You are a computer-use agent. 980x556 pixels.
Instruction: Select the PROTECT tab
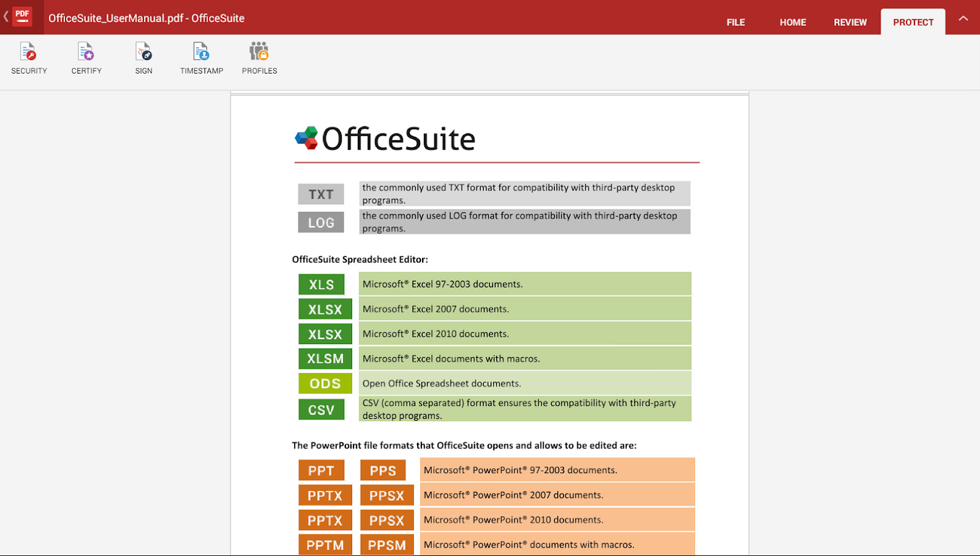pos(913,22)
